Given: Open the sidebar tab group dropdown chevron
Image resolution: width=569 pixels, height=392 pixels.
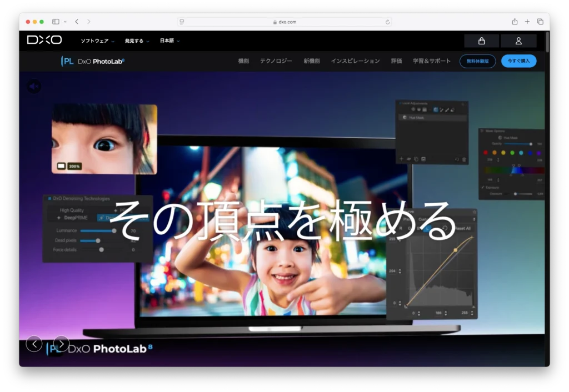Looking at the screenshot, I should (x=65, y=22).
